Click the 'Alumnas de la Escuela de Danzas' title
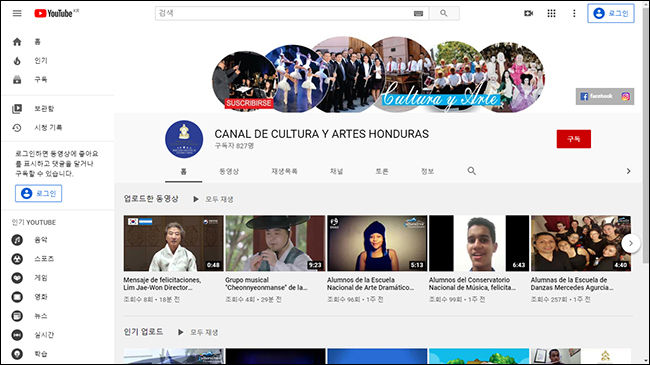The image size is (650, 365). (x=572, y=284)
